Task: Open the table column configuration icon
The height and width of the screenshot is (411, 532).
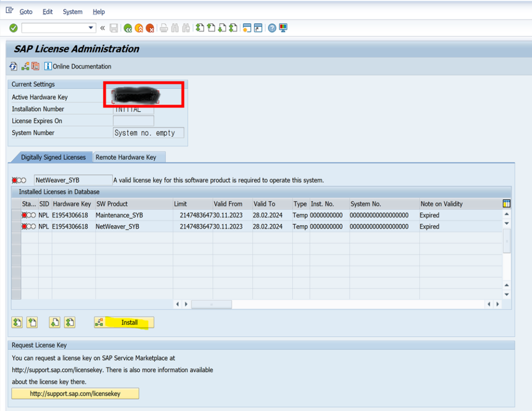Action: pyautogui.click(x=506, y=203)
